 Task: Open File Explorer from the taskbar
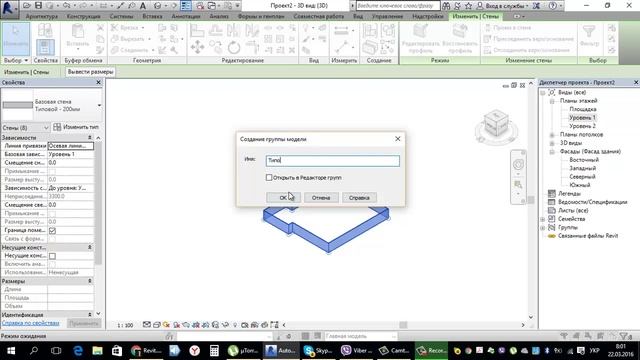[x=97, y=351]
